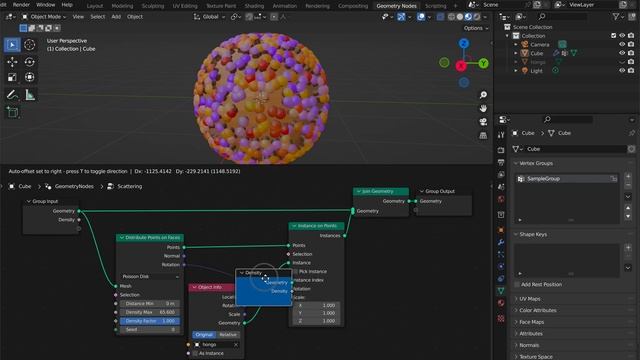The width and height of the screenshot is (640, 360).
Task: Enable Add Rest Position checkbox
Action: pyautogui.click(x=517, y=284)
